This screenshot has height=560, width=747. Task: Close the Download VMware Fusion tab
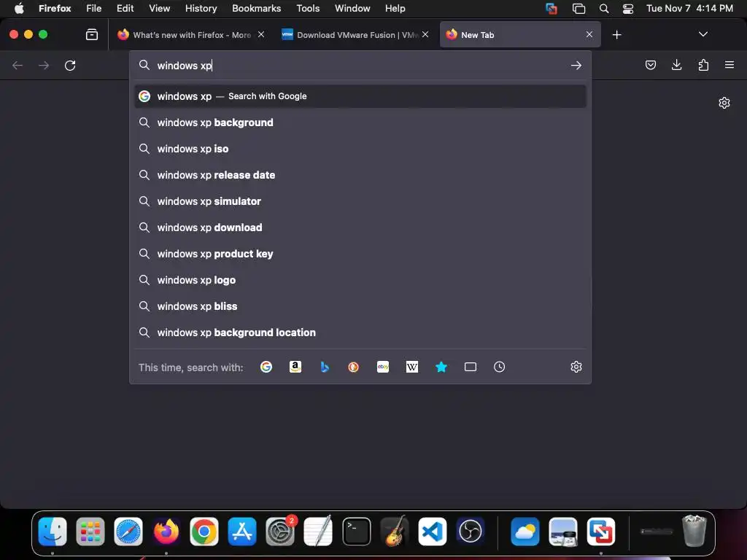point(425,34)
